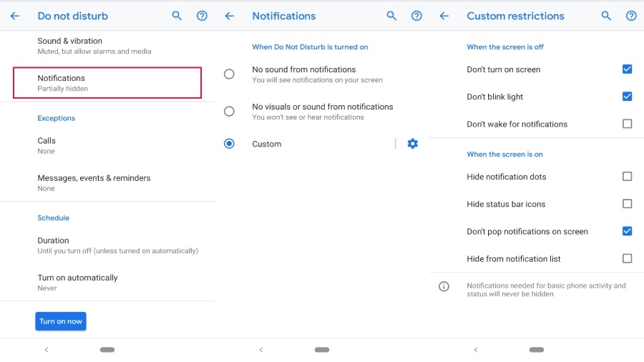Tap search icon in Do not disturb header
The width and height of the screenshot is (644, 362).
click(x=177, y=16)
